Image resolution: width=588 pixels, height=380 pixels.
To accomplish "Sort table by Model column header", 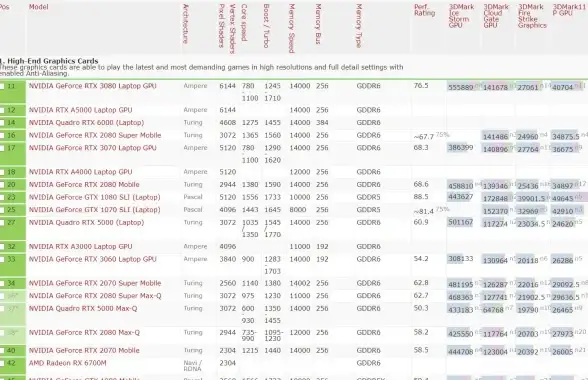I will pos(39,7).
